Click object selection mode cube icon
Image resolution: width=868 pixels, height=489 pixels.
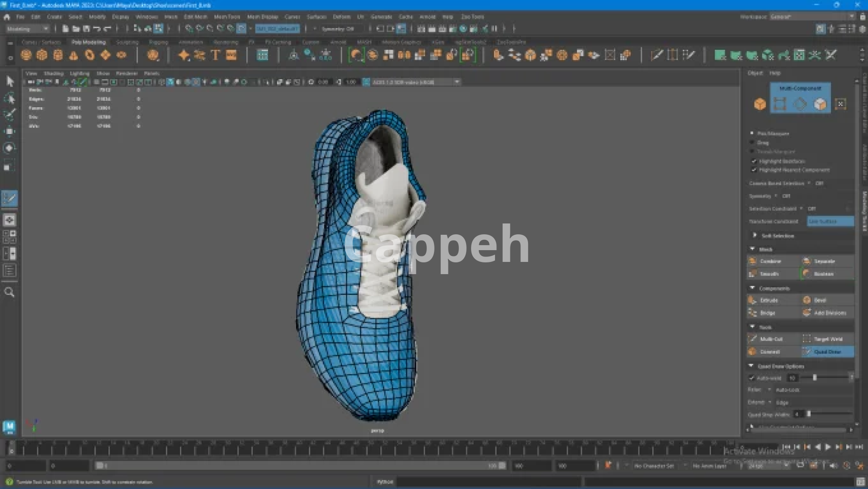click(759, 104)
